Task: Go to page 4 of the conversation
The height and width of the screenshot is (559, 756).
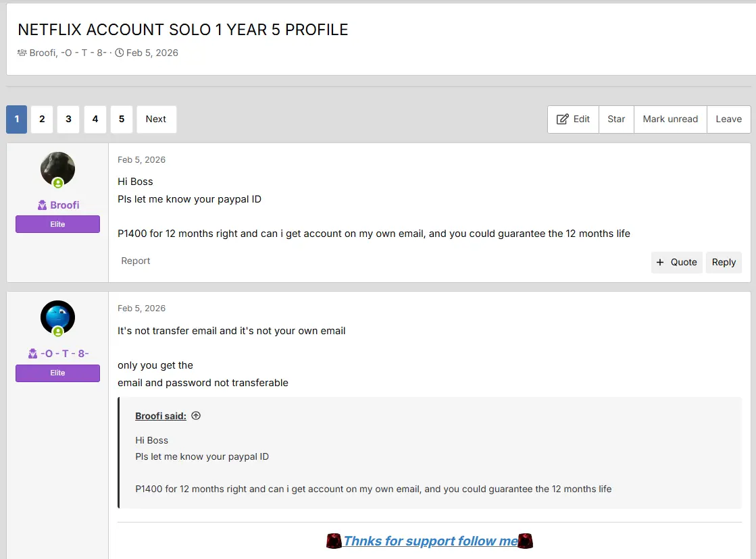Action: click(95, 119)
